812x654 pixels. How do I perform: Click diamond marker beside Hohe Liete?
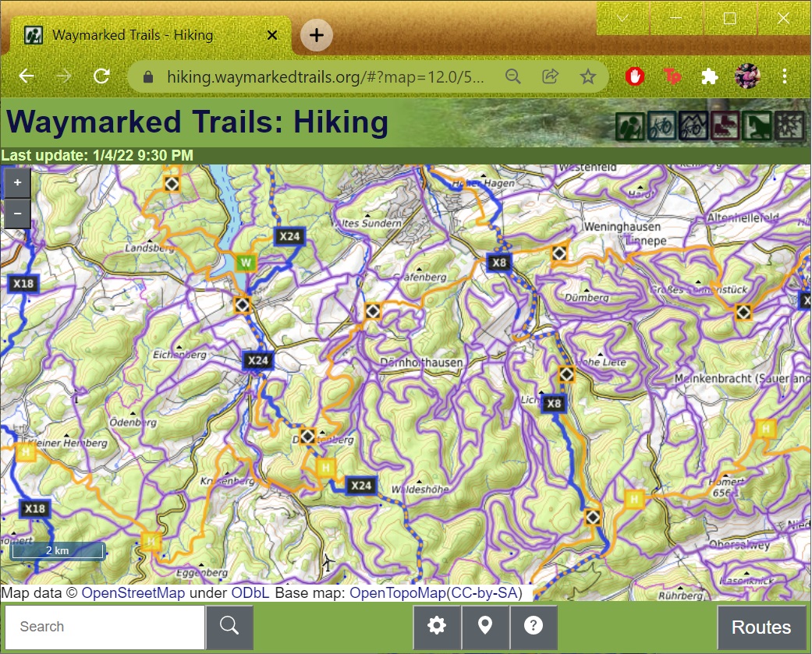[566, 373]
